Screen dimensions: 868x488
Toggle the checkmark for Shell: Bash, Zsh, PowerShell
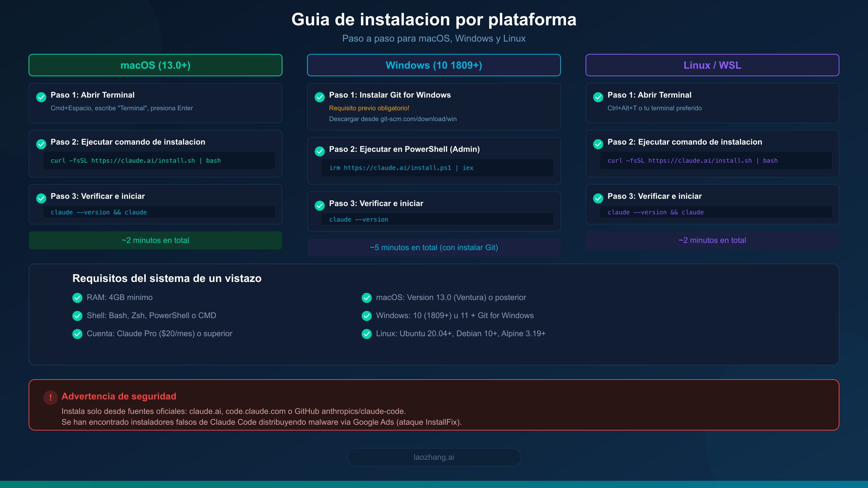click(77, 316)
